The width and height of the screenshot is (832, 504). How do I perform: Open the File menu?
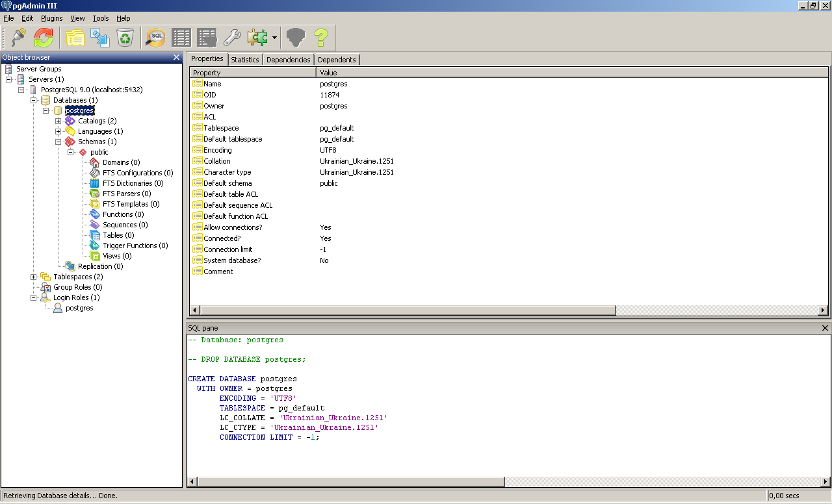click(x=8, y=18)
